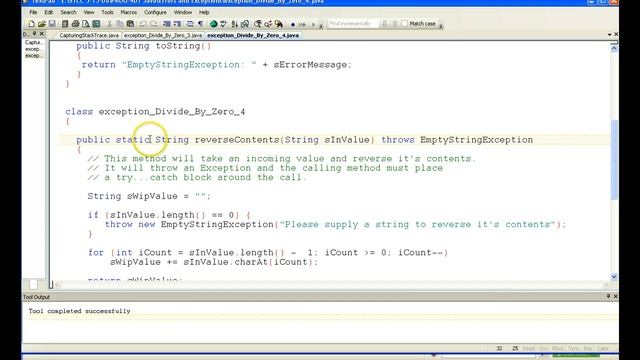Select the exception_Divide_By_Zero_4.java tab

point(253,36)
